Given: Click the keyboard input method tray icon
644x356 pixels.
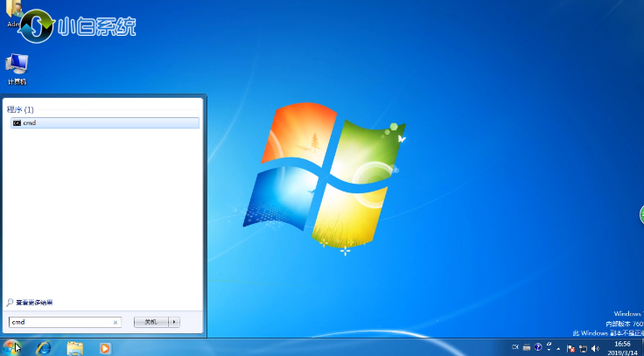Looking at the screenshot, I should (x=527, y=347).
